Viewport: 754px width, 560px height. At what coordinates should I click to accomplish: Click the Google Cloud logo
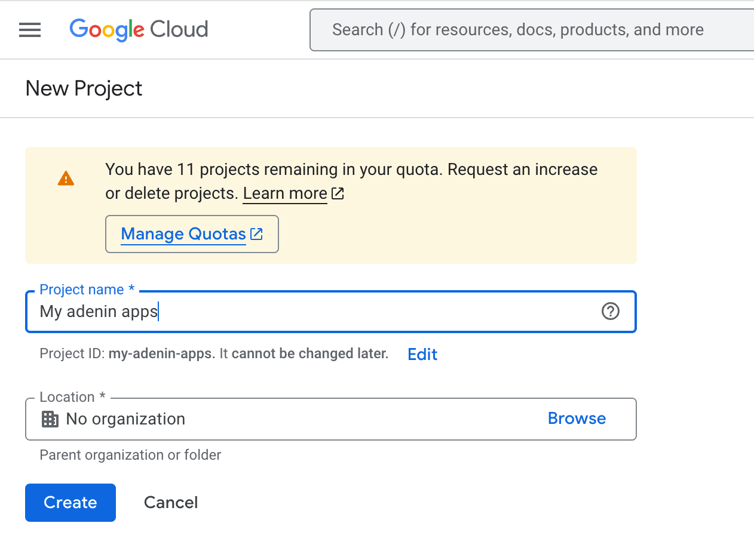[139, 30]
